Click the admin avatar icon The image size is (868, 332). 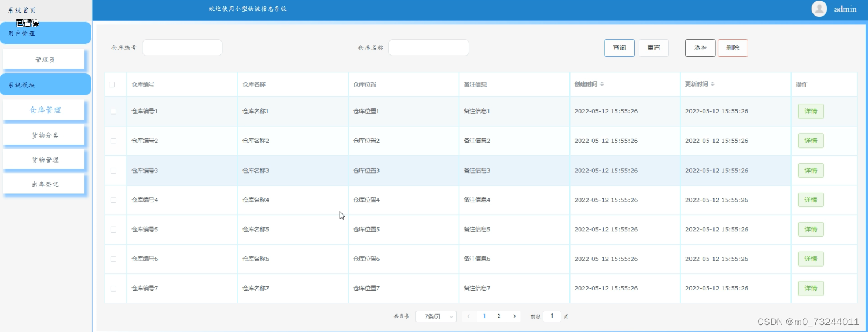(x=819, y=9)
